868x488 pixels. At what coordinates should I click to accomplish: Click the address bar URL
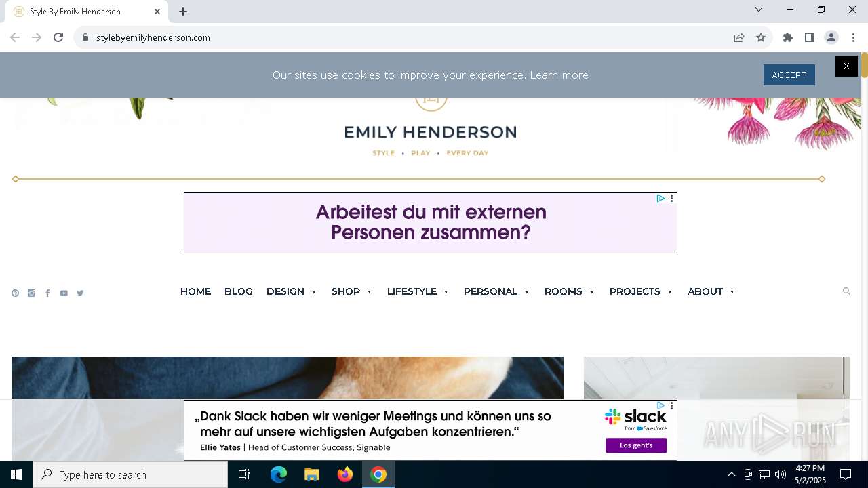coord(153,37)
